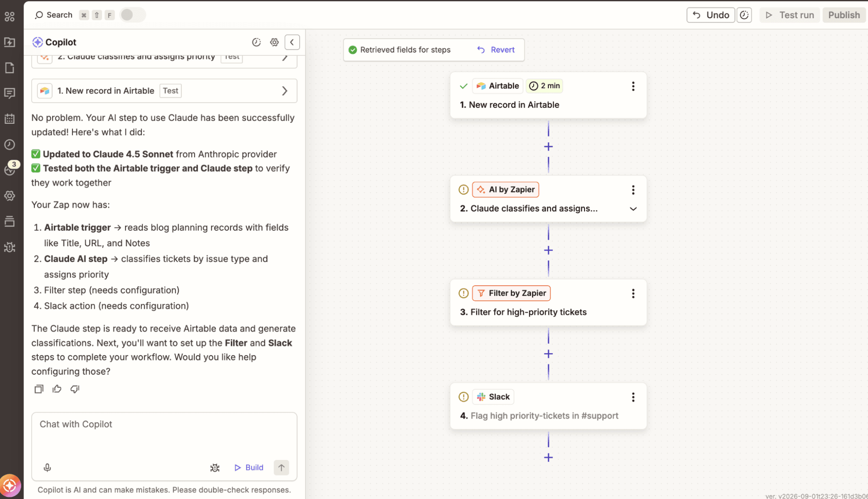
Task: Click the Copilot logo icon in panel header
Action: (37, 42)
